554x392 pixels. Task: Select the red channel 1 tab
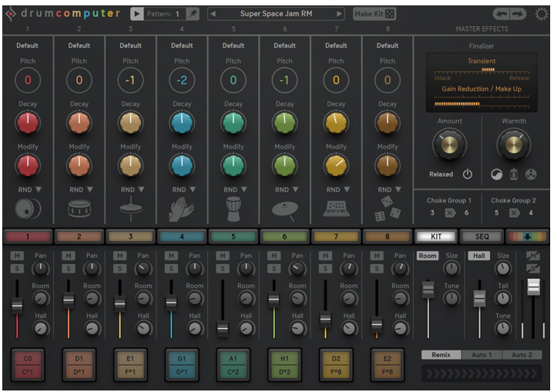coord(28,236)
